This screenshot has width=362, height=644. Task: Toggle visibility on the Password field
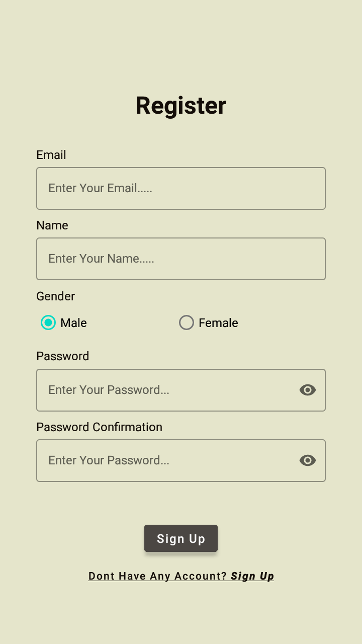click(307, 390)
